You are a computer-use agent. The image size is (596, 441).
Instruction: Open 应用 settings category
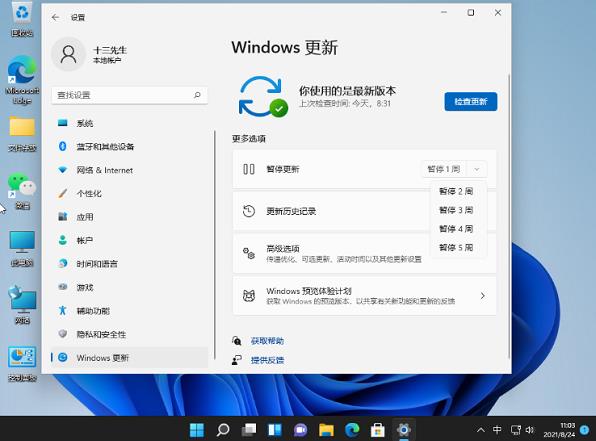(129, 217)
